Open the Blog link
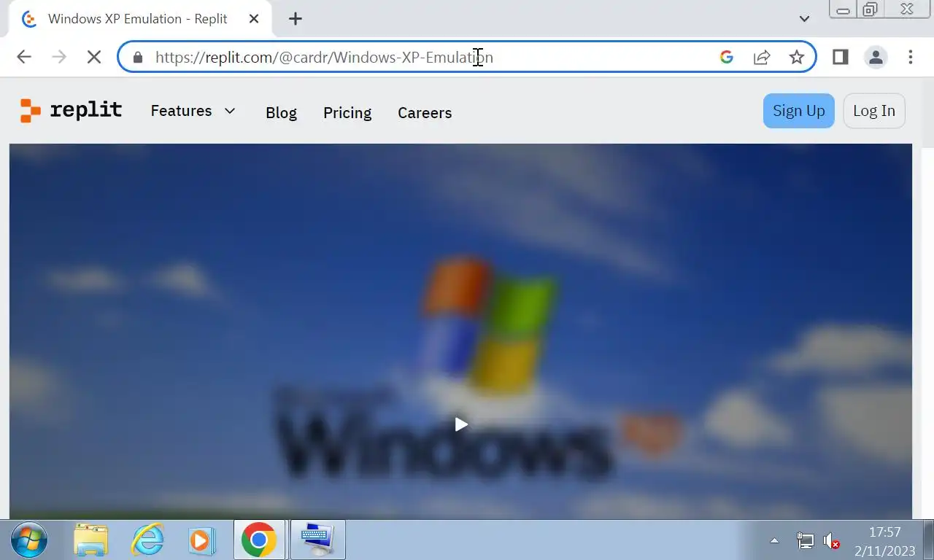 click(x=281, y=113)
